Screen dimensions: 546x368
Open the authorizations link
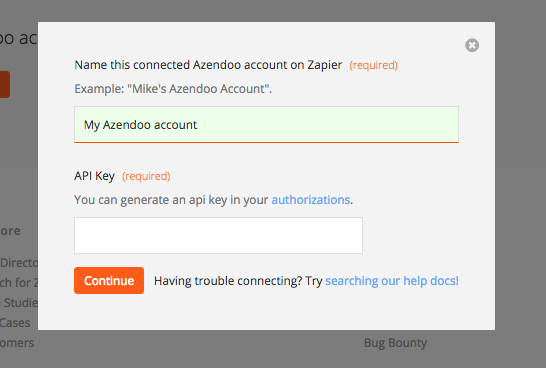point(311,200)
